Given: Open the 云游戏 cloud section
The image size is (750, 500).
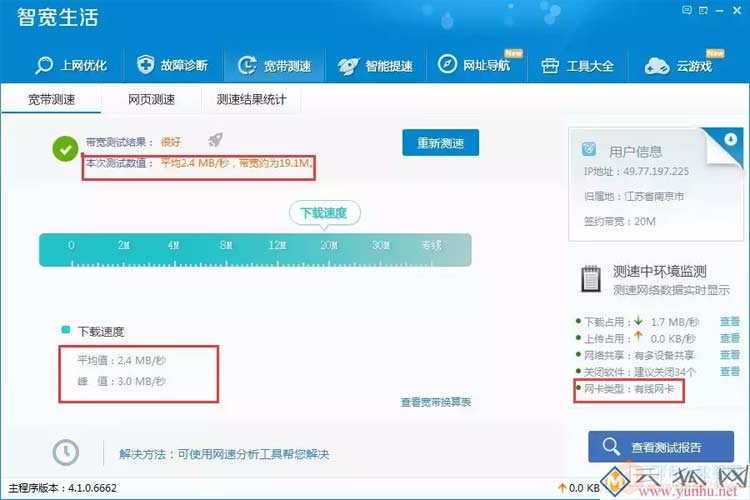Looking at the screenshot, I should 684,64.
